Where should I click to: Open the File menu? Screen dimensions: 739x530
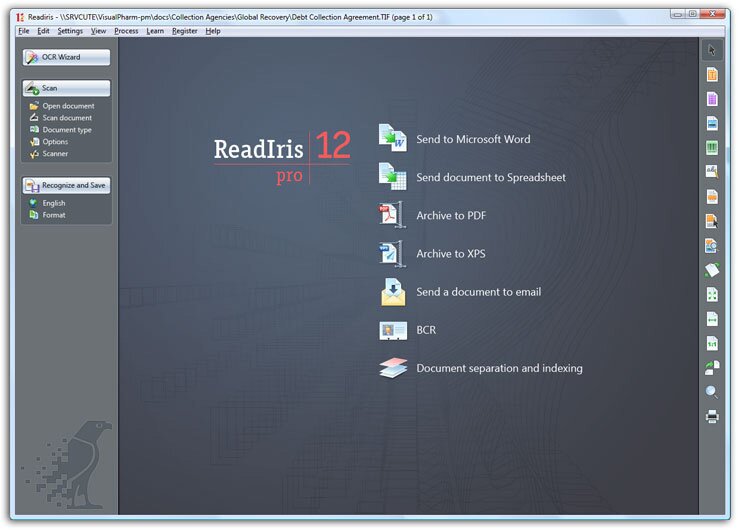coord(24,31)
